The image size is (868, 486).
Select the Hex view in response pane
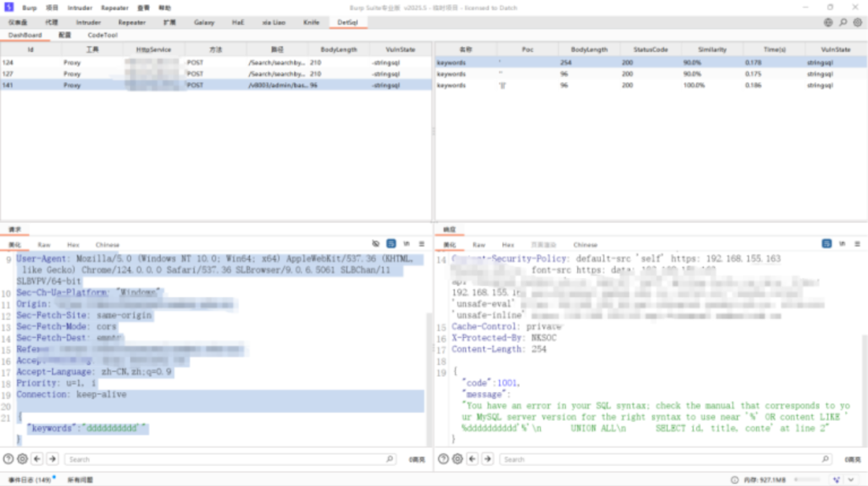508,245
